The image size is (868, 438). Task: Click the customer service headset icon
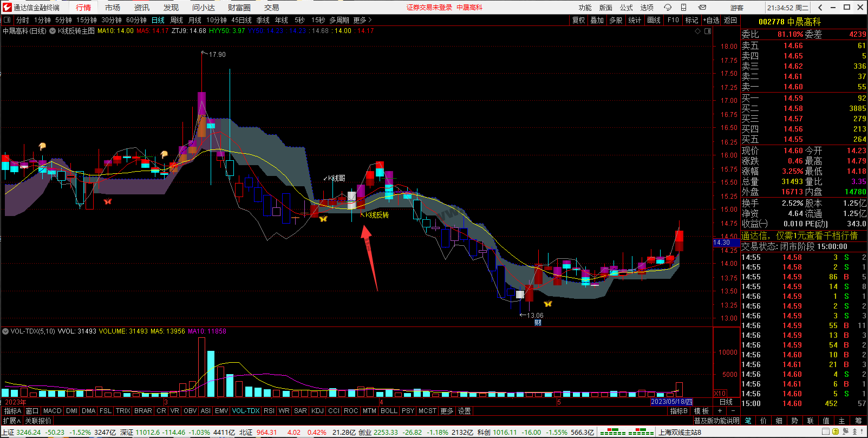(x=668, y=8)
